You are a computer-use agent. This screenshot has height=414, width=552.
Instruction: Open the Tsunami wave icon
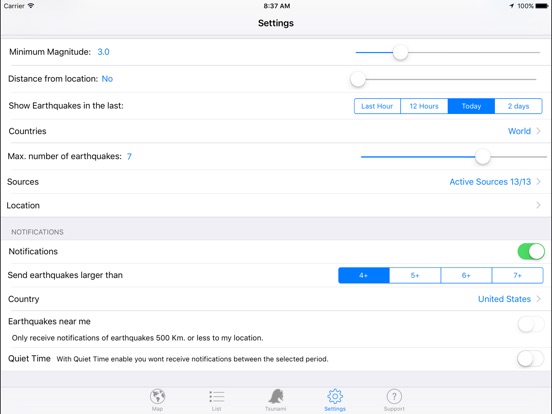(x=276, y=396)
